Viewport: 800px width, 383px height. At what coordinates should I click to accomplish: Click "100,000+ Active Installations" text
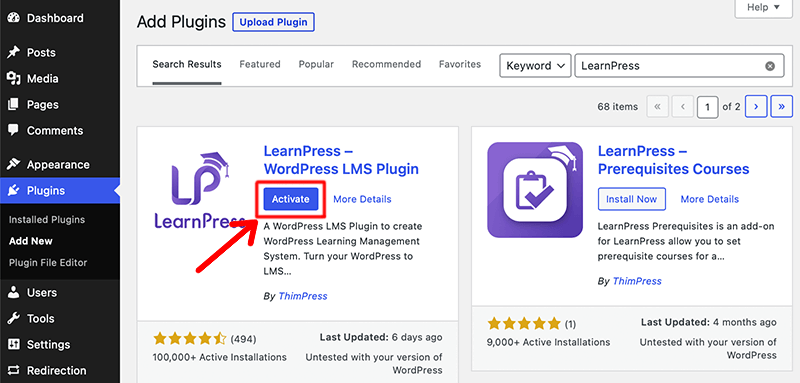point(220,357)
